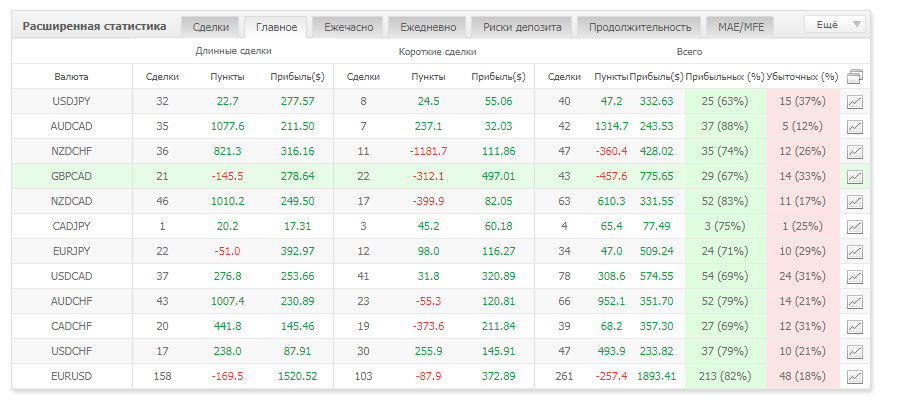This screenshot has height=409, width=912.
Task: Click the Всего group header
Action: [x=690, y=52]
